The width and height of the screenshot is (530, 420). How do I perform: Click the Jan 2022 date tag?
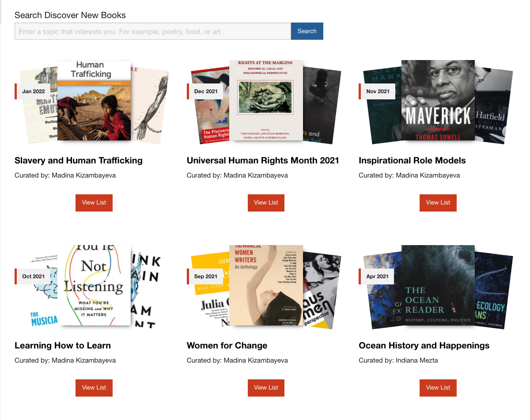click(33, 91)
